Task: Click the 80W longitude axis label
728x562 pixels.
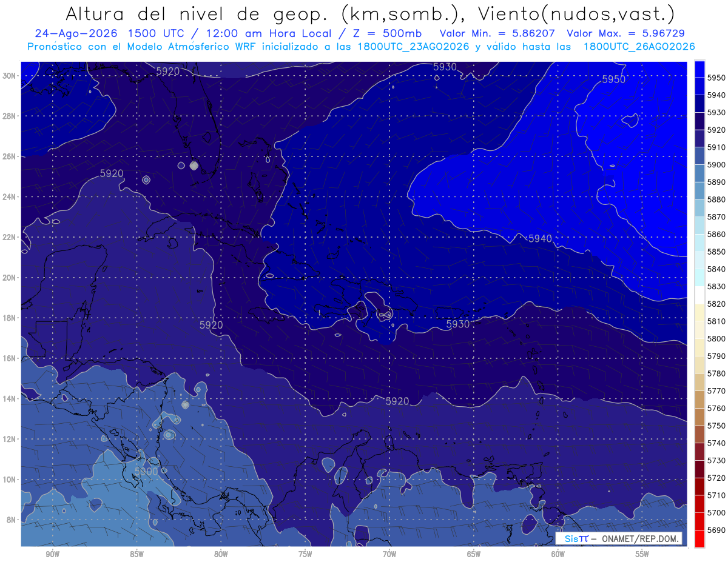Action: pos(221,555)
